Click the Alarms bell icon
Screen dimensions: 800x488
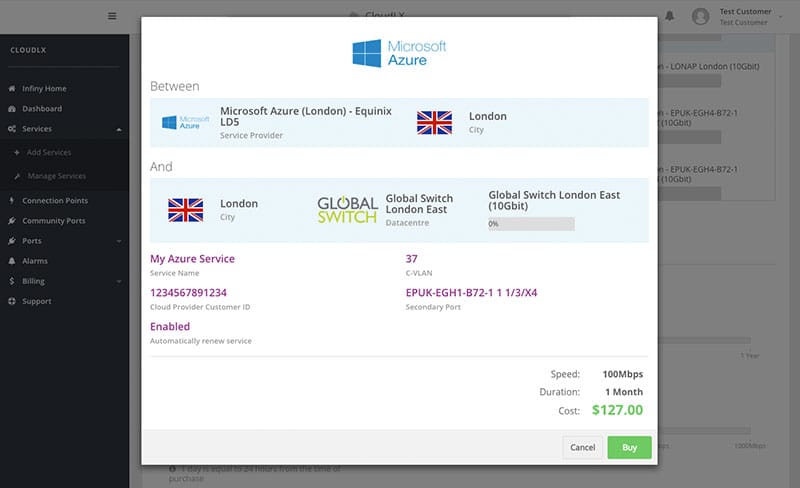12,261
